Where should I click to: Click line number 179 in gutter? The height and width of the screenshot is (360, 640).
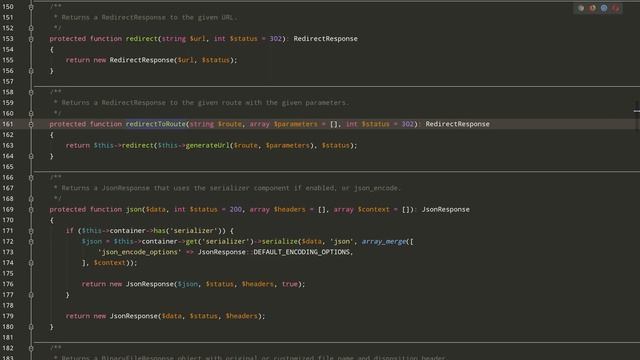(x=8, y=316)
